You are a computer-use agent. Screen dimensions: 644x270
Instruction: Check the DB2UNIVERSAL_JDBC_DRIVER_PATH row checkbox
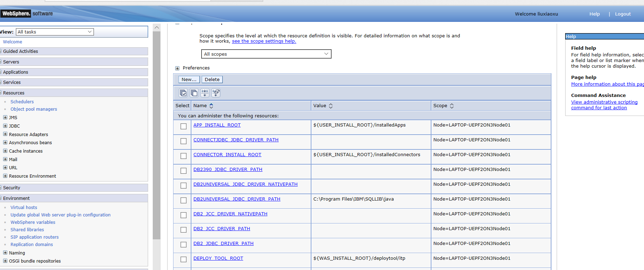(183, 200)
